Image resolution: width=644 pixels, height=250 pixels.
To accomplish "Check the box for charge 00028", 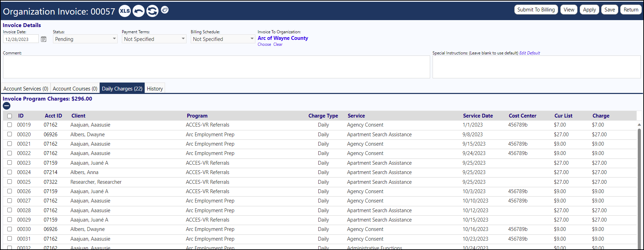I will tap(10, 210).
